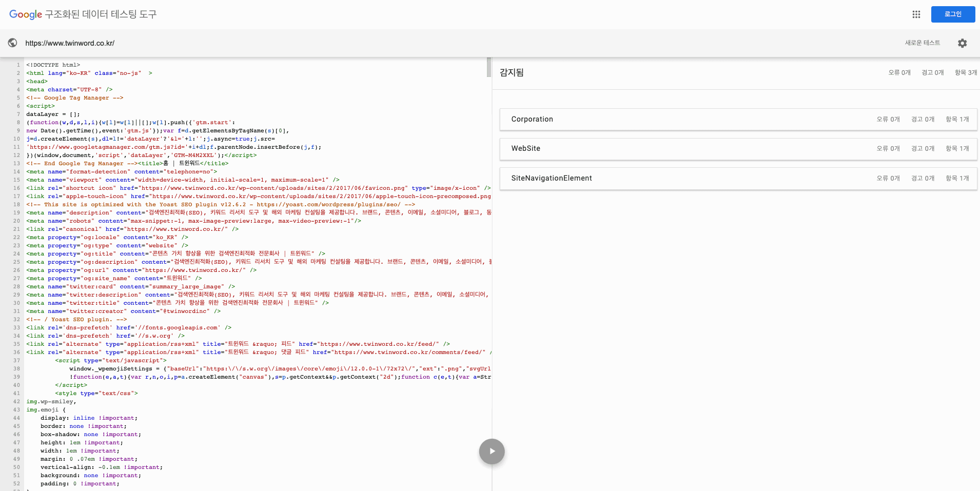Click the 항목 1개 count in Corporation row
980x491 pixels.
[x=957, y=119]
